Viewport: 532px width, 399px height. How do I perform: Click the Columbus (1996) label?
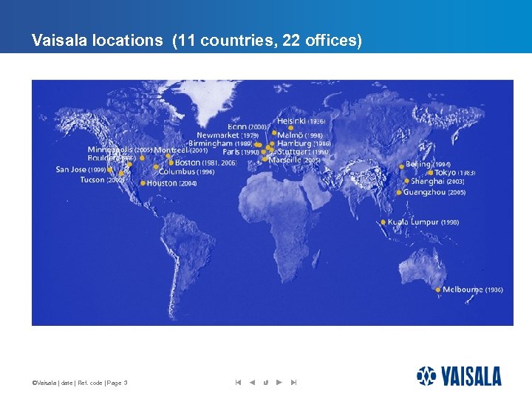[187, 171]
